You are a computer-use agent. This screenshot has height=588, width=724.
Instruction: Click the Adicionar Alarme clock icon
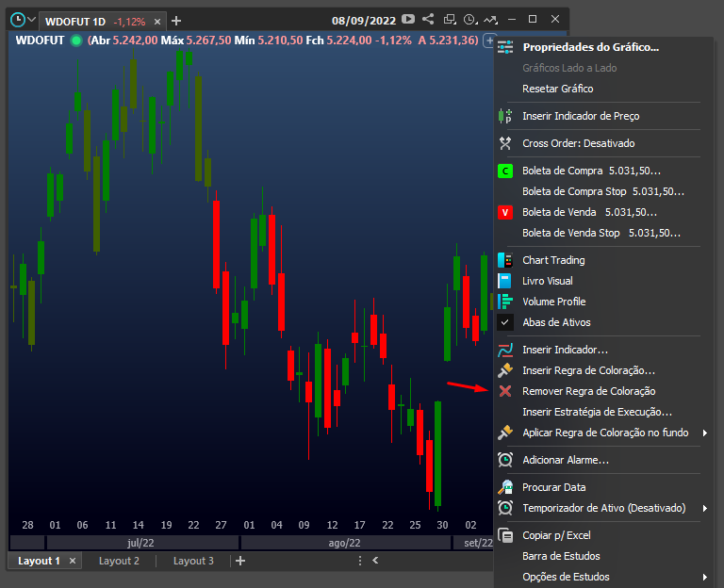pos(505,460)
